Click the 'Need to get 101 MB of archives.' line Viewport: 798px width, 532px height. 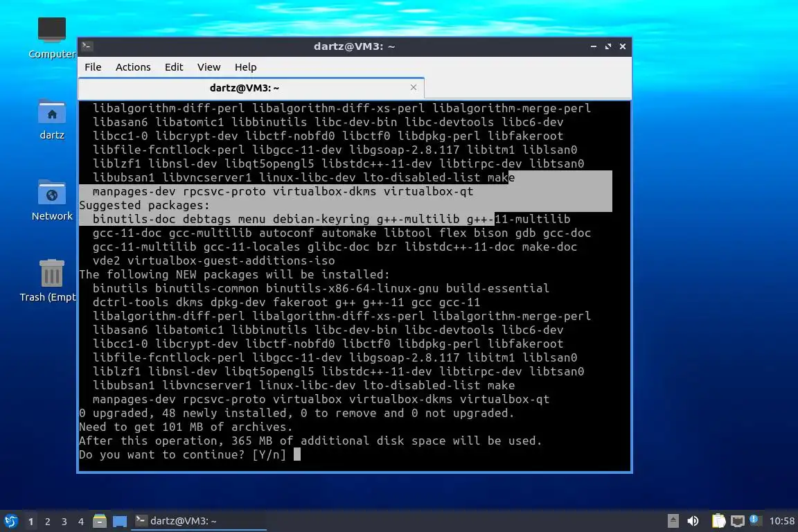click(x=186, y=427)
